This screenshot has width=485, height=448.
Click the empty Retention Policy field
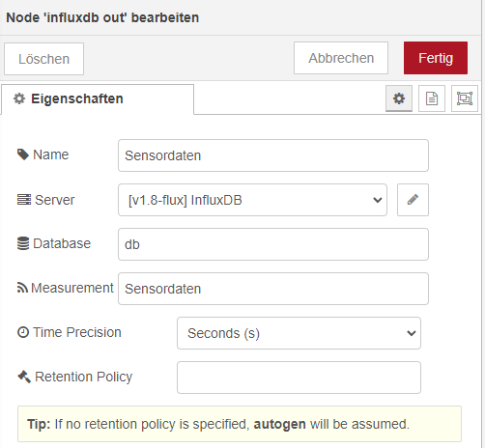299,378
